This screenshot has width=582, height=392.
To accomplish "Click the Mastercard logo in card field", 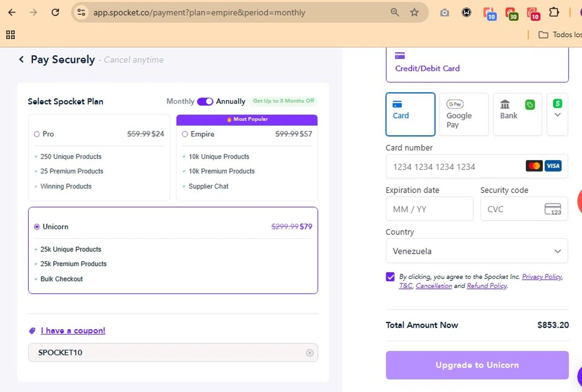I will (534, 166).
